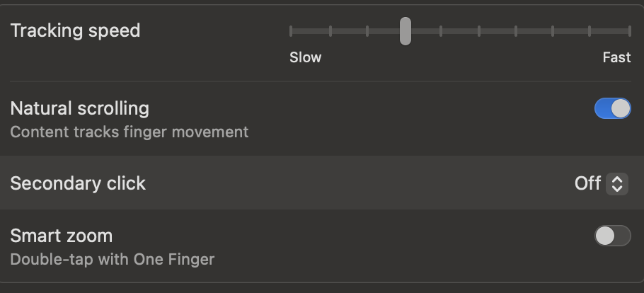Viewport: 644px width, 293px height.
Task: Toggle the Natural scrolling switch off
Action: point(612,108)
